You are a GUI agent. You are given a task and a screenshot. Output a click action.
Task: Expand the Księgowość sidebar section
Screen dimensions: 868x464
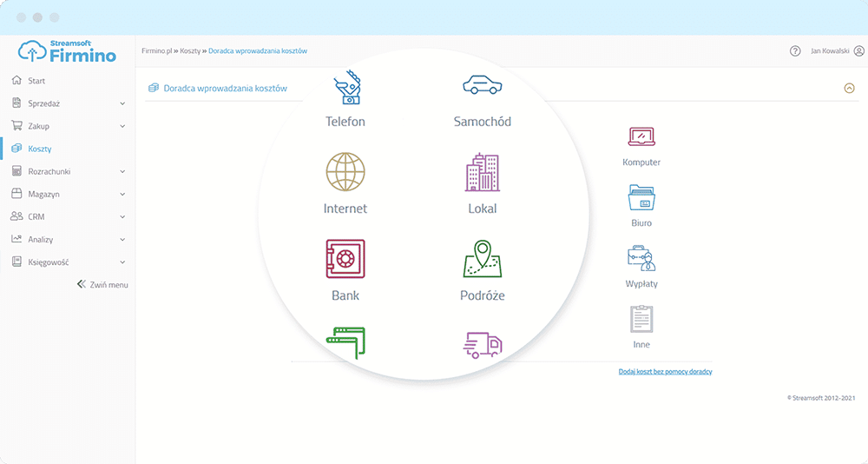tap(122, 262)
